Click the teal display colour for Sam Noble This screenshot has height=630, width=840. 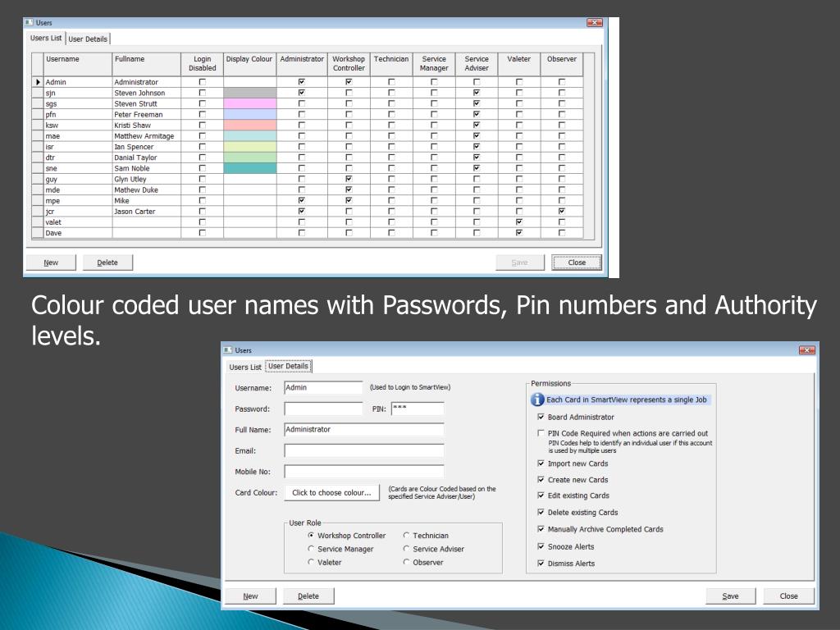point(249,168)
